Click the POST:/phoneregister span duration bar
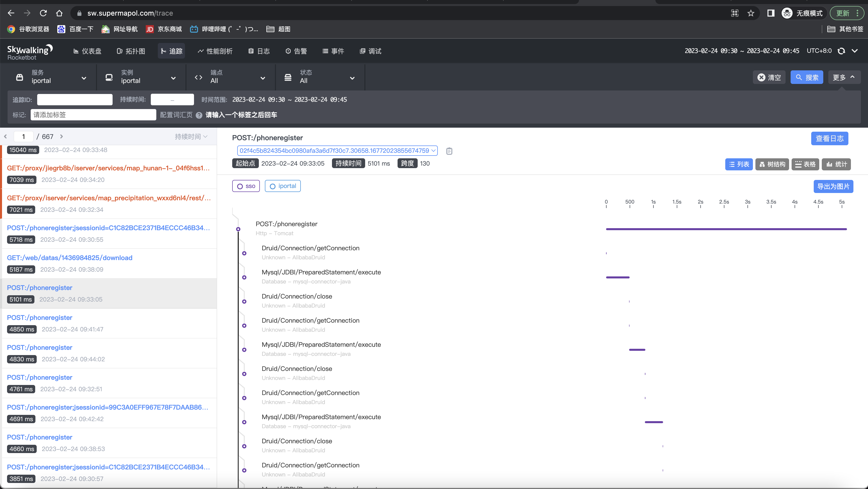 [x=726, y=229]
